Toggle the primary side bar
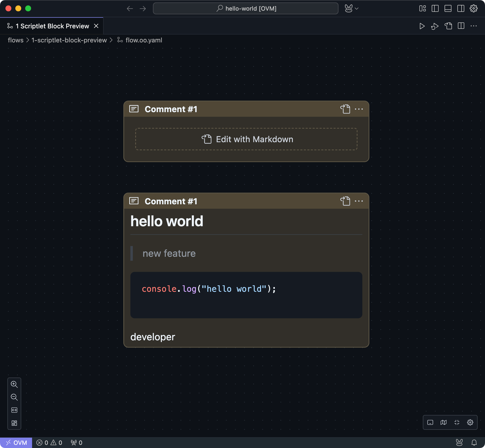 click(435, 9)
